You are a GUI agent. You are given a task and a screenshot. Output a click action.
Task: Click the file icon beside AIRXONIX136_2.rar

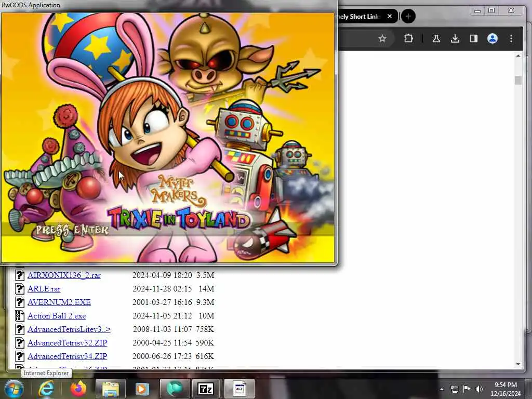(20, 275)
